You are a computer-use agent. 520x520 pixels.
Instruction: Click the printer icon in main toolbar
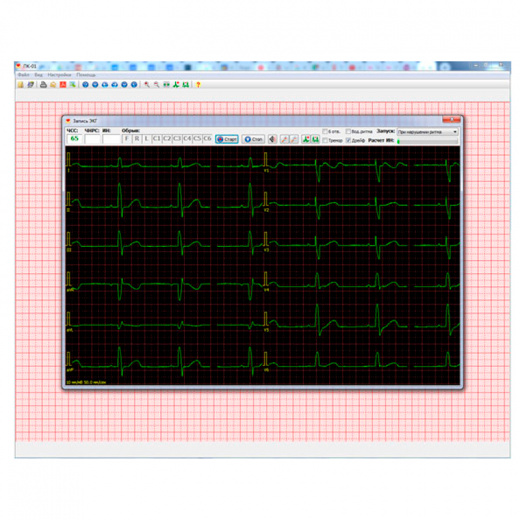tap(43, 85)
